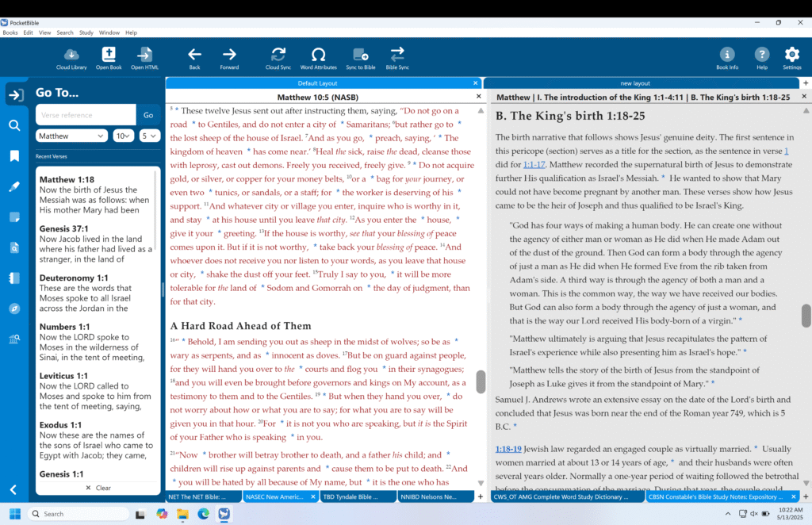The width and height of the screenshot is (812, 525).
Task: Open the Window menu
Action: click(109, 33)
